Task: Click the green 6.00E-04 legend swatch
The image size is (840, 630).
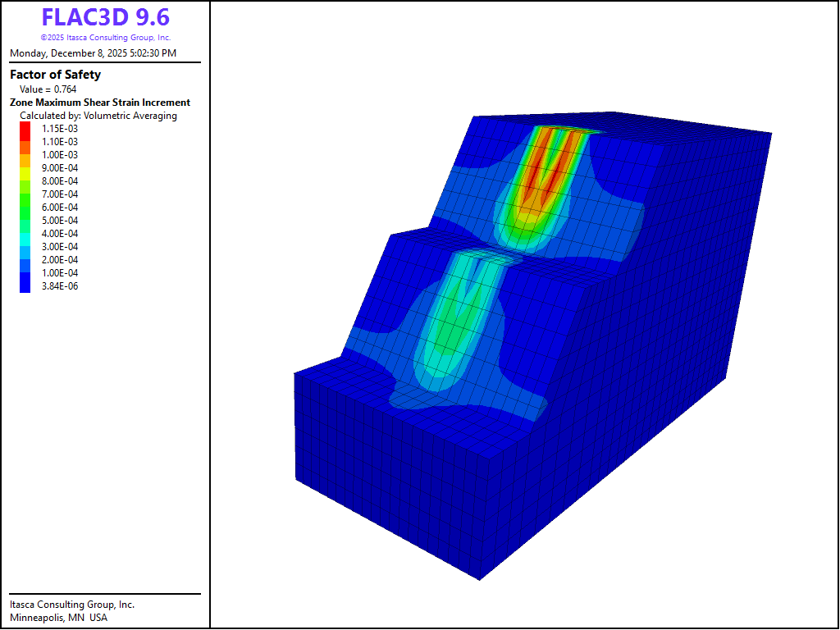Action: (25, 208)
